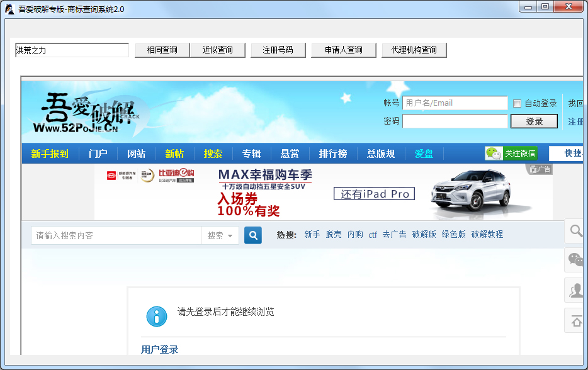Click hot search link ctf
Viewport: 588px width, 370px height.
tap(373, 235)
